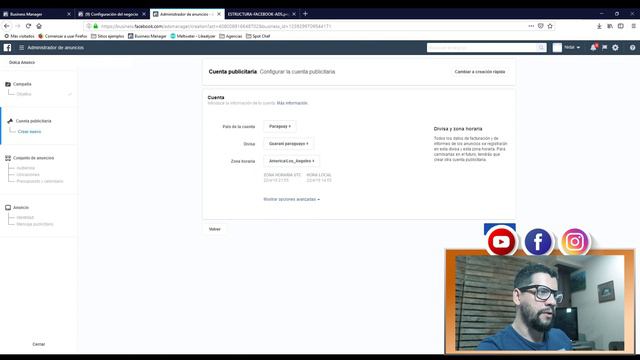
Task: Click the Volver button
Action: [215, 229]
